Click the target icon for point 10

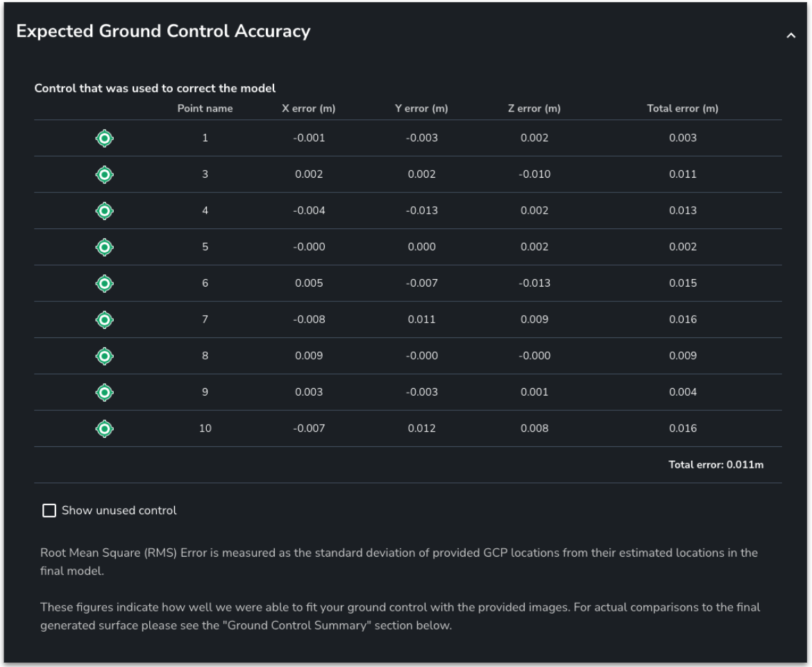coord(104,429)
